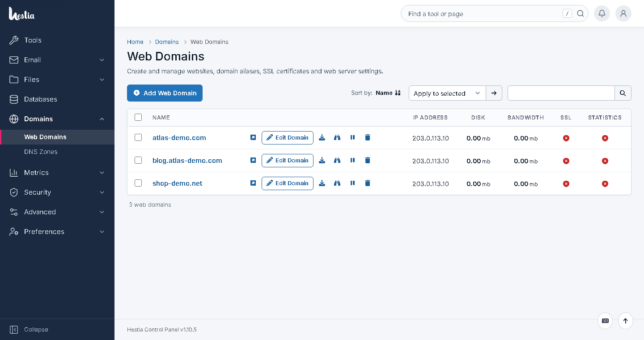Open blog.atlas-demo.com domain name link
This screenshot has width=644, height=340.
[187, 161]
